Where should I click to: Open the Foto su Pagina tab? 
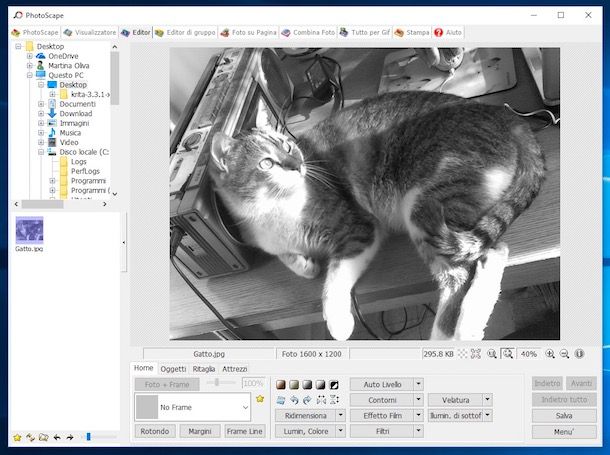(248, 33)
